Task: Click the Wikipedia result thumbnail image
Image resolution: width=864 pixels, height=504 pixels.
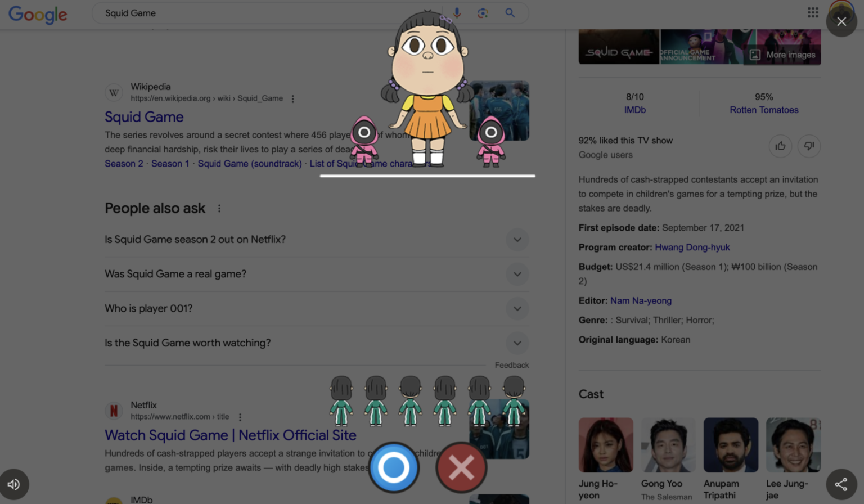Action: click(499, 111)
